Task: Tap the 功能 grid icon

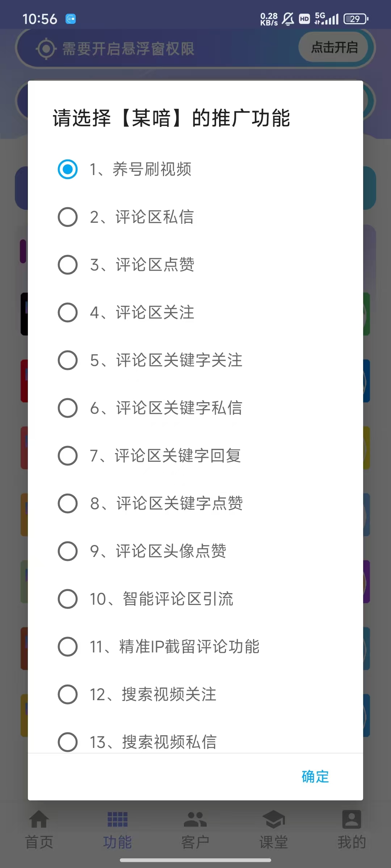Action: 117,820
